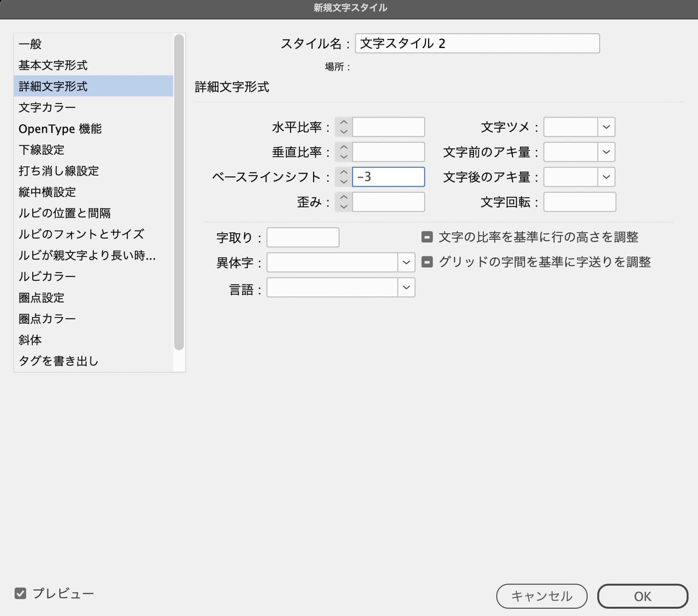Click the キャンセル button

click(541, 596)
